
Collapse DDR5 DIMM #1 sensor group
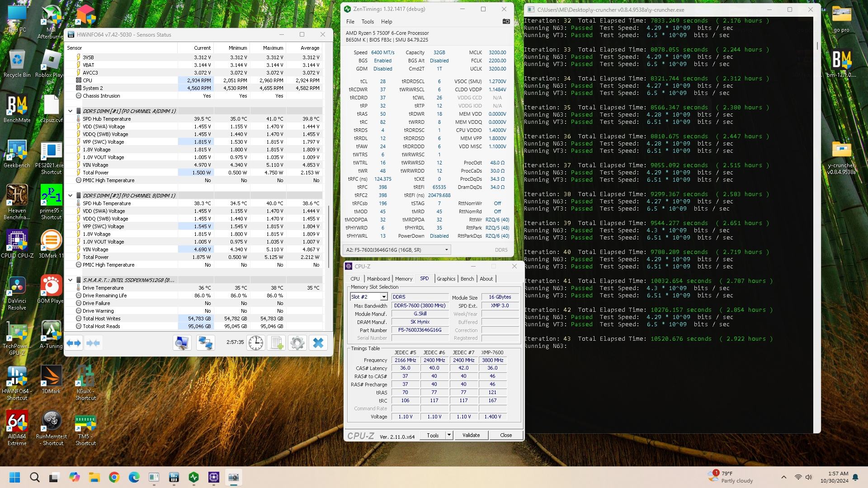coord(71,111)
